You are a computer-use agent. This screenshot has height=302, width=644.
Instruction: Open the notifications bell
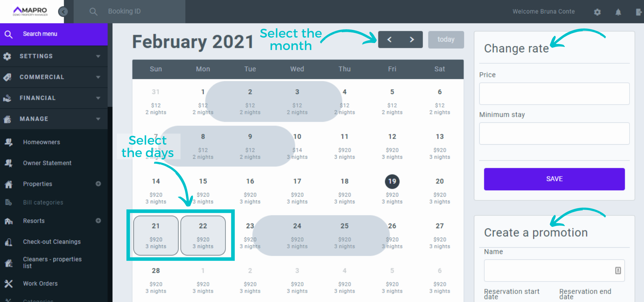click(618, 12)
